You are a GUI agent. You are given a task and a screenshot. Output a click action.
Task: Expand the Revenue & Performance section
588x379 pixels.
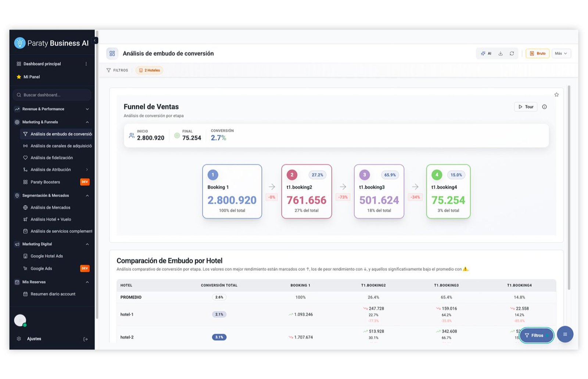(x=52, y=109)
